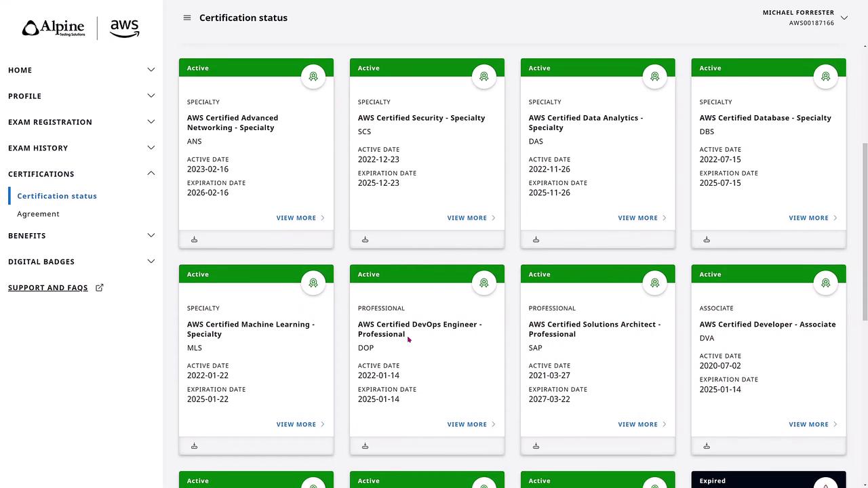Download the Advanced Networking Specialty certificate

pyautogui.click(x=195, y=239)
